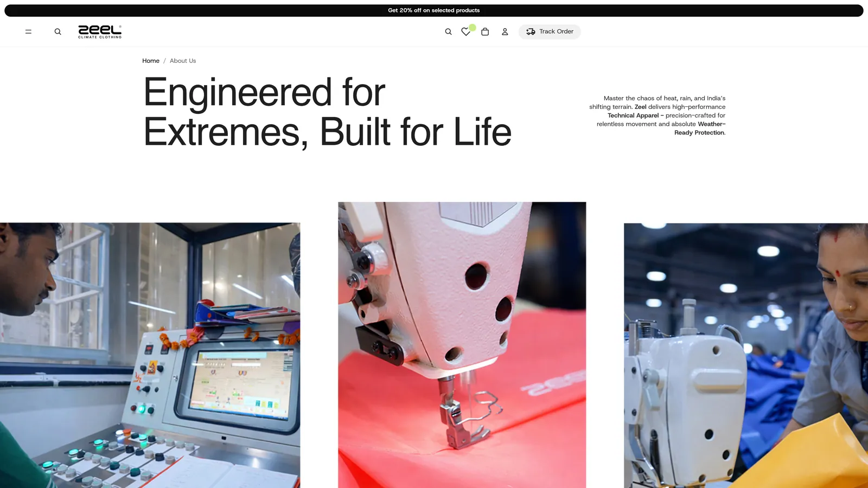Click the Home breadcrumb link

pyautogui.click(x=151, y=61)
